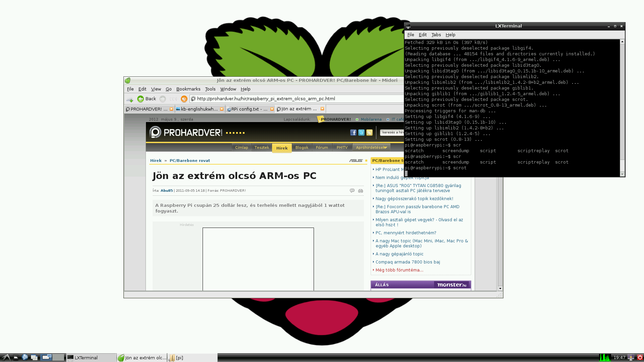The width and height of the screenshot is (644, 362).
Task: Click author link Abu85
Action: (167, 191)
